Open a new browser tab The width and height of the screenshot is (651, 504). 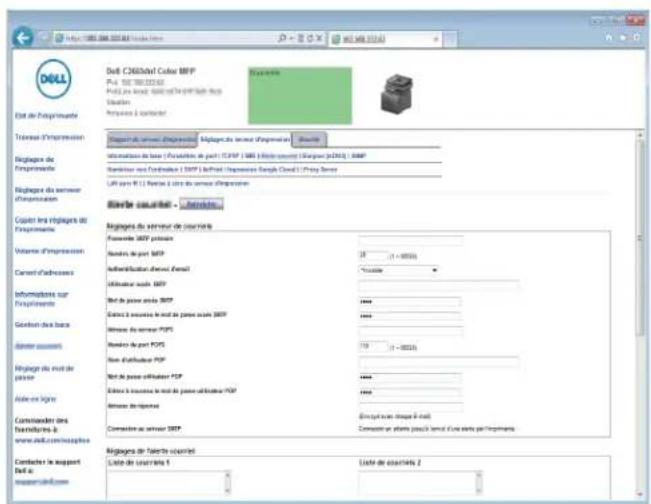coord(449,39)
